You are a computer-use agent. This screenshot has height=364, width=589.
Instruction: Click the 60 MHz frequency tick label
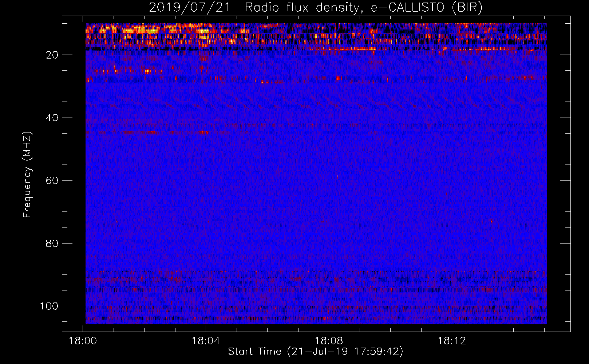pos(52,181)
